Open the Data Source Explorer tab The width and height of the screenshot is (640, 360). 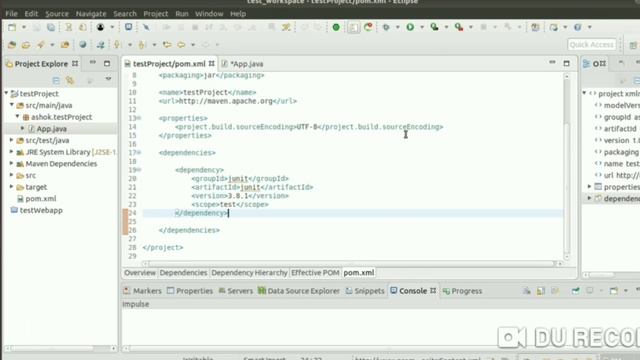pyautogui.click(x=299, y=291)
